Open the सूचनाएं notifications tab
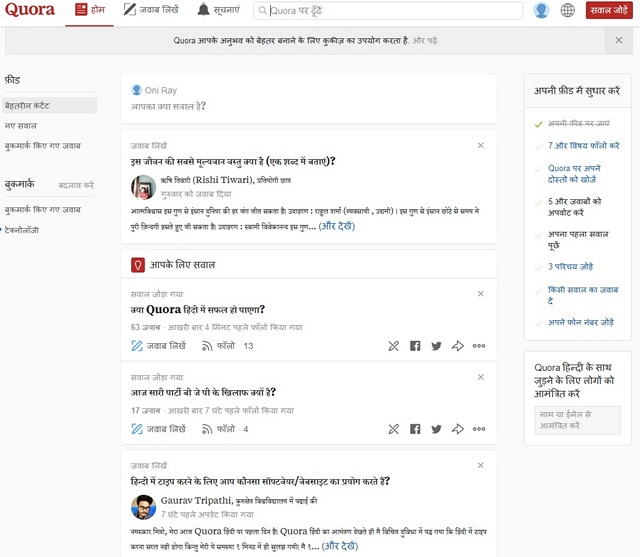Viewport: 640px width, 557px height. point(218,9)
